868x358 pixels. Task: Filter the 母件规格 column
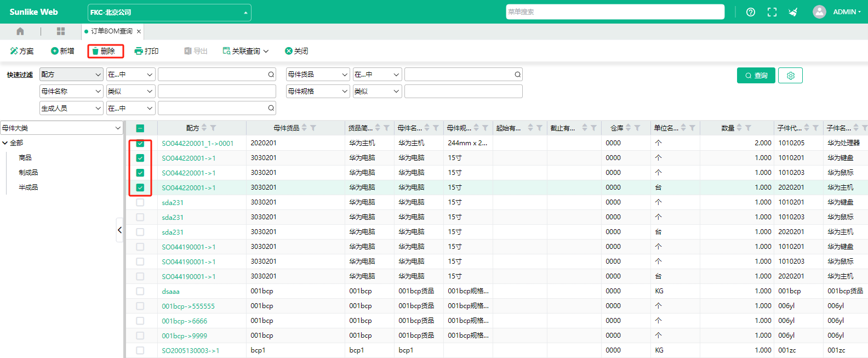[485, 128]
